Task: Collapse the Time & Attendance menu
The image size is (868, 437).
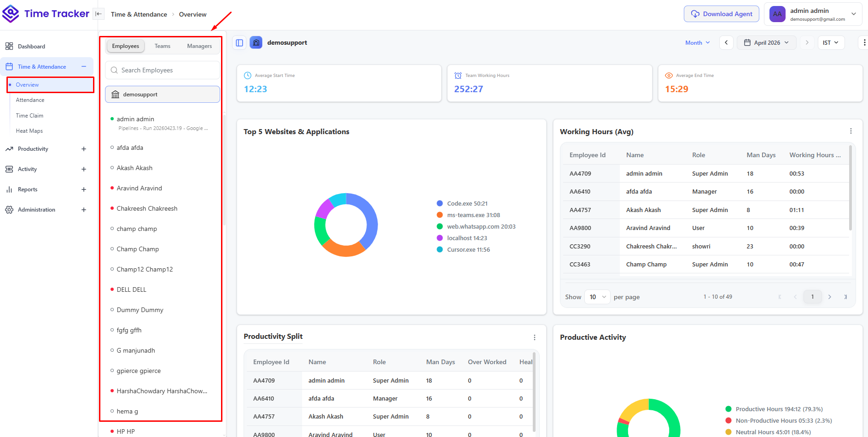Action: tap(84, 67)
